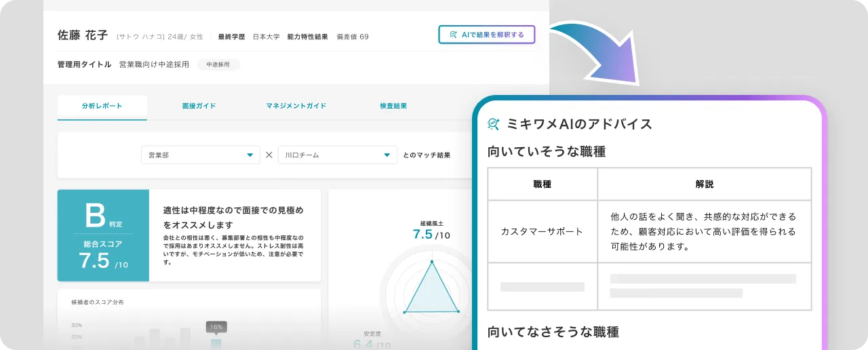868x350 pixels.
Task: Click the 向いていそうな職種 heading
Action: click(x=547, y=151)
